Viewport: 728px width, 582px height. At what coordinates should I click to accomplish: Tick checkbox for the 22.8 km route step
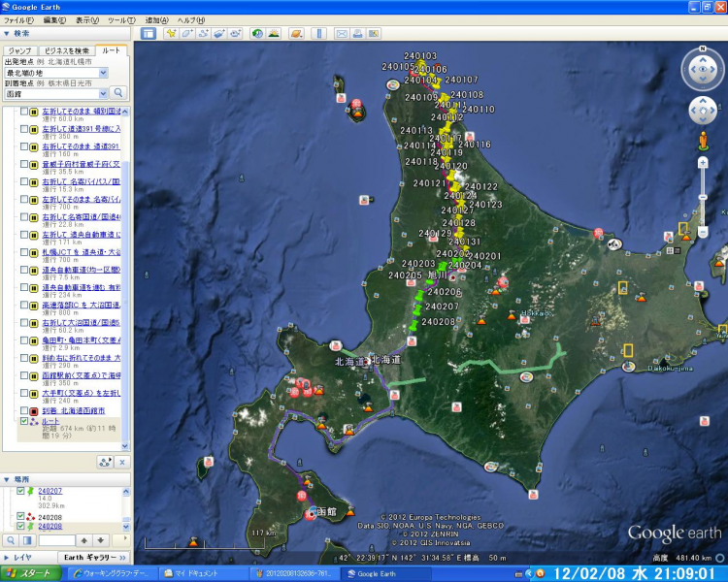[x=24, y=216]
